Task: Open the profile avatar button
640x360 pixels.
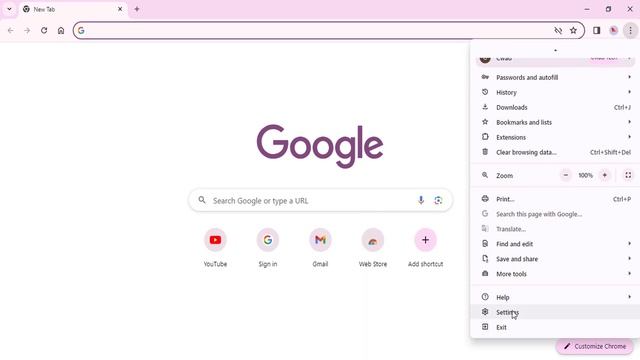Action: coord(613,31)
